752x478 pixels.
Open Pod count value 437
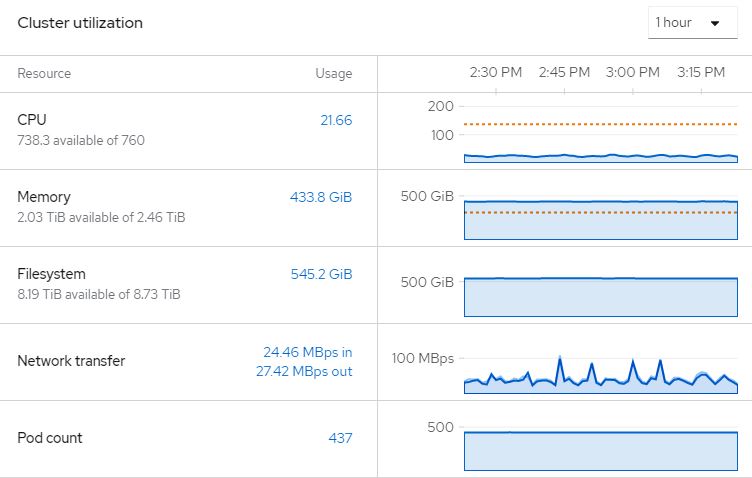340,438
